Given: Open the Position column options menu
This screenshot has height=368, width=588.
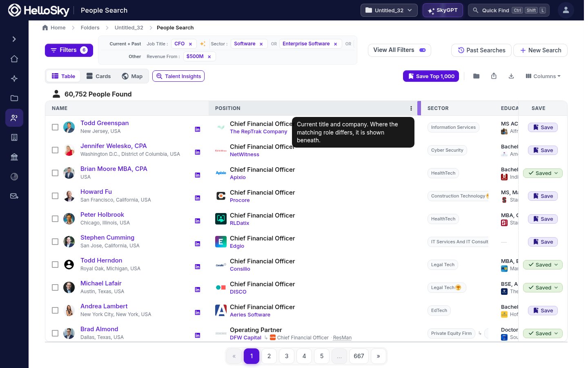Looking at the screenshot, I should point(411,108).
